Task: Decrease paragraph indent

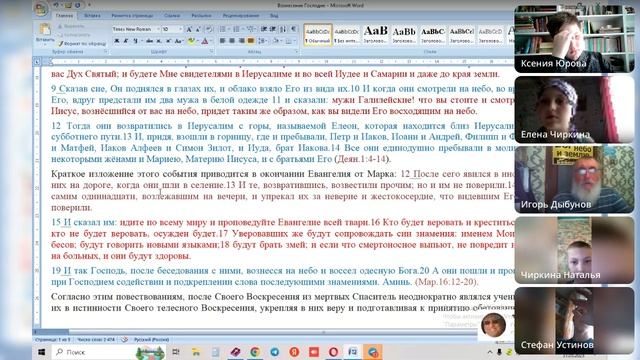Action: (x=264, y=29)
